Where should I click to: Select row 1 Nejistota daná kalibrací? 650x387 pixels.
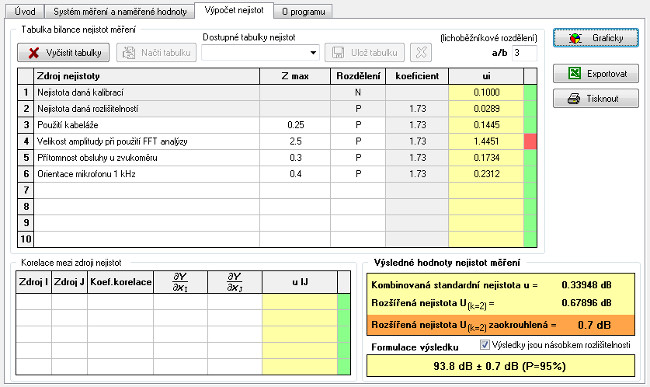(146, 92)
